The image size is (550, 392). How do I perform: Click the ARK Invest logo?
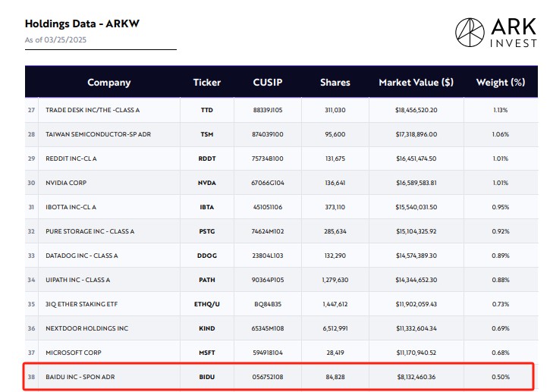(x=496, y=33)
